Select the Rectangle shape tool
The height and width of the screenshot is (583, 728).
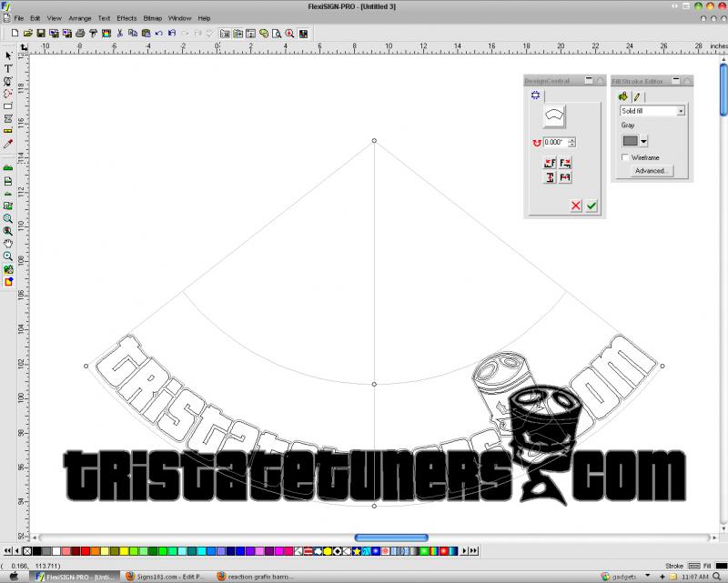point(8,106)
